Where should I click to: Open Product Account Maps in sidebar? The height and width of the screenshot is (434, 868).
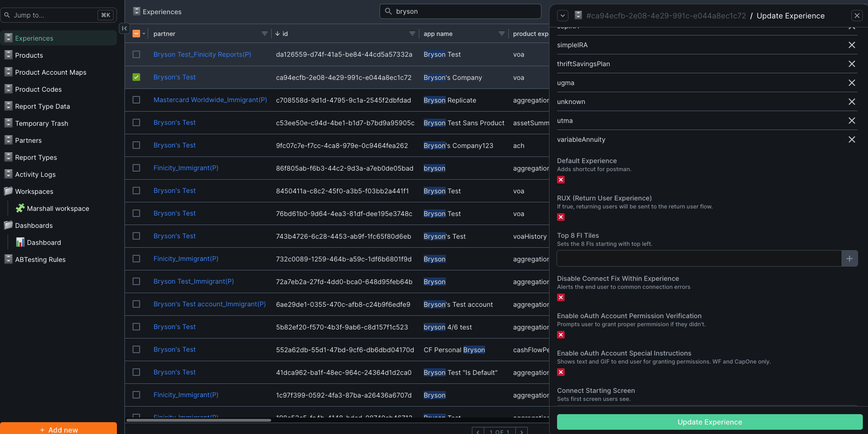point(51,72)
